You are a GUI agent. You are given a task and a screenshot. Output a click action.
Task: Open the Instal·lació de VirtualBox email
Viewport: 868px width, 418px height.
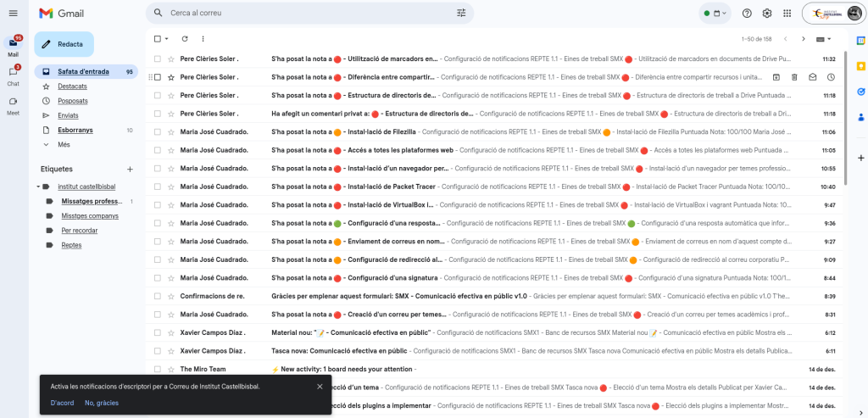tap(496, 205)
